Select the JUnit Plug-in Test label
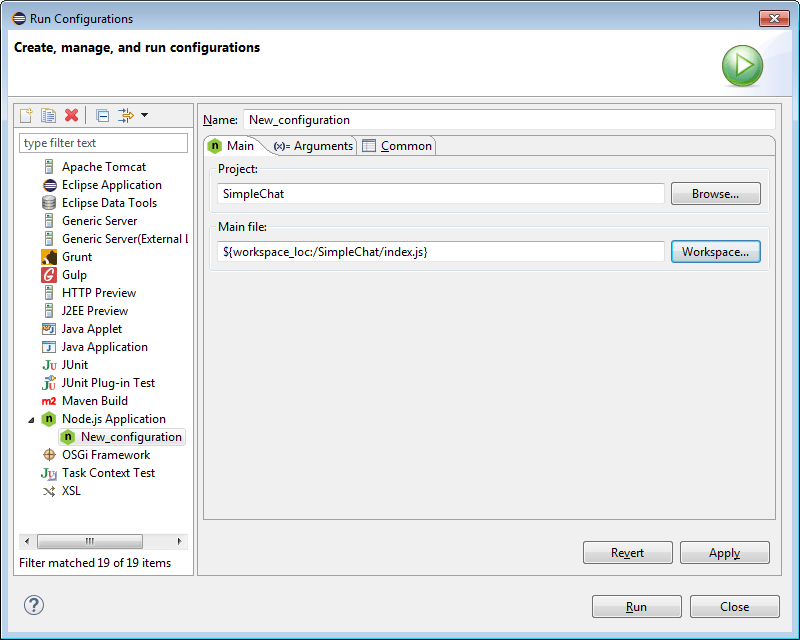Screen dimensions: 800x640 pyautogui.click(x=108, y=383)
